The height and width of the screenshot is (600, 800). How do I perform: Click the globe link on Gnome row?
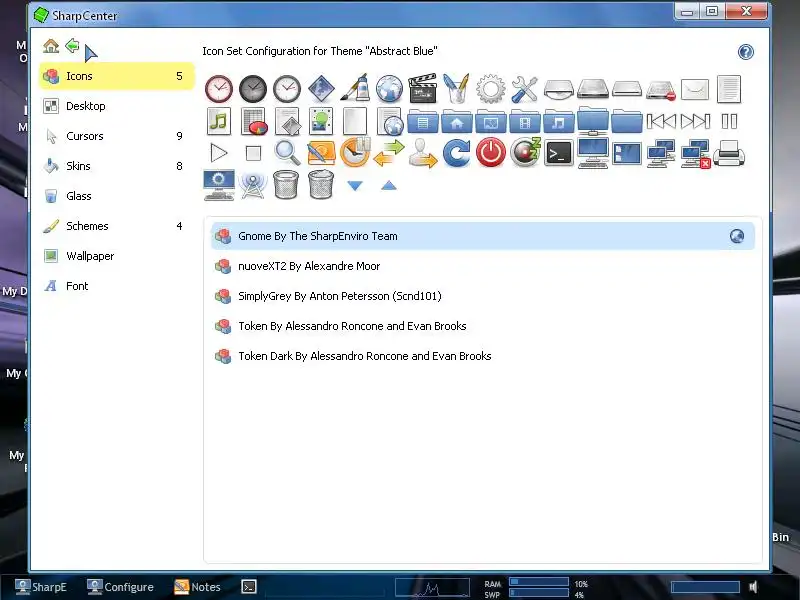point(737,236)
